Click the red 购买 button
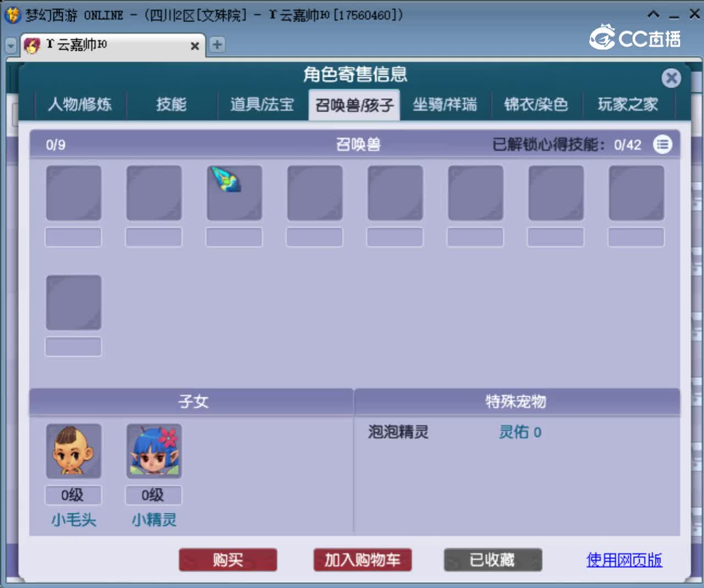 click(228, 560)
